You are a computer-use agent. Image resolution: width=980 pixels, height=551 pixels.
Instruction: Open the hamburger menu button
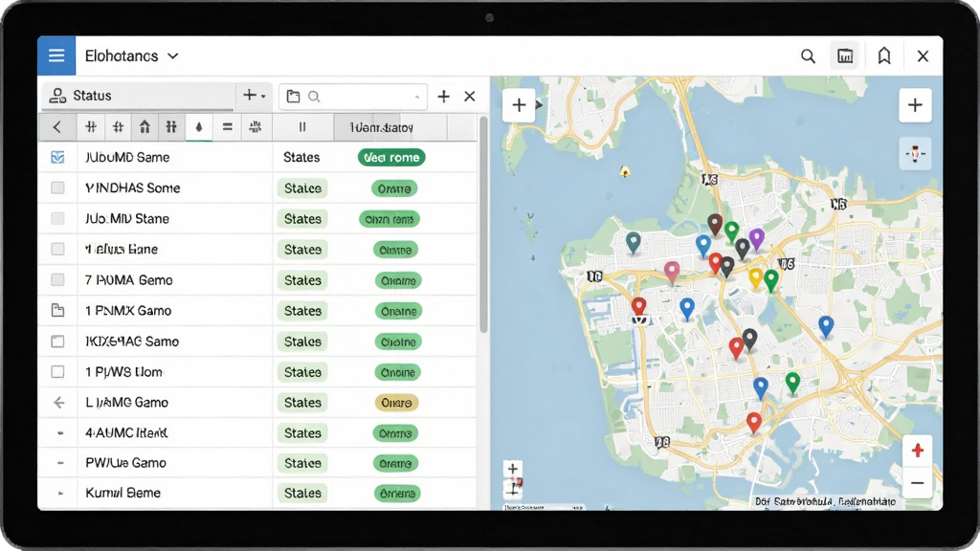tap(56, 55)
